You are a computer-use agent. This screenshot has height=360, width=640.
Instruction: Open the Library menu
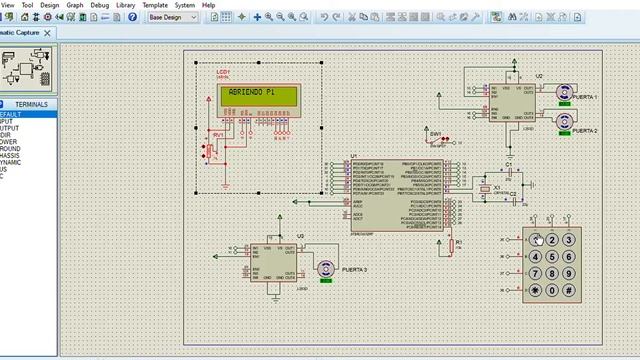pos(126,5)
